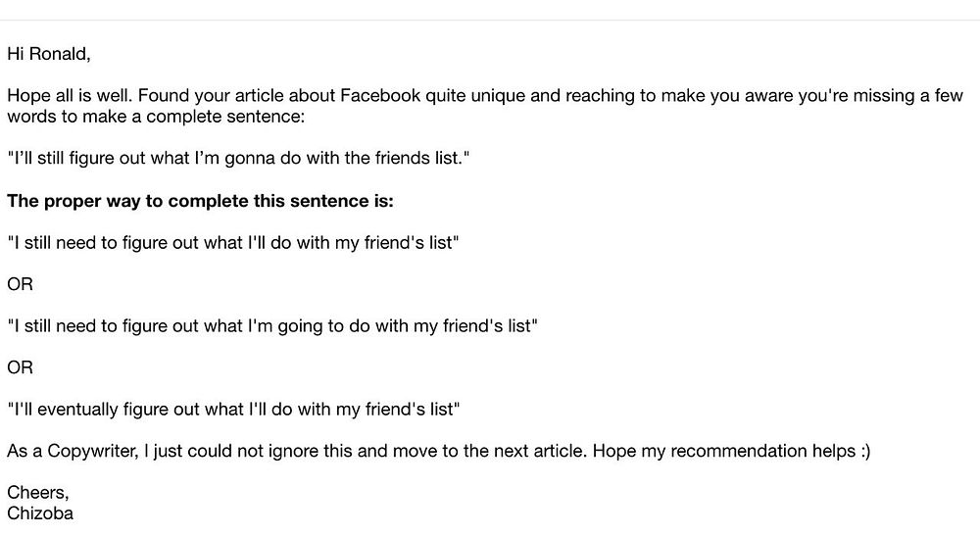Viewport: 980px width, 536px height.
Task: Click the sentence starting 'I'll eventually figure out'
Action: click(x=233, y=410)
